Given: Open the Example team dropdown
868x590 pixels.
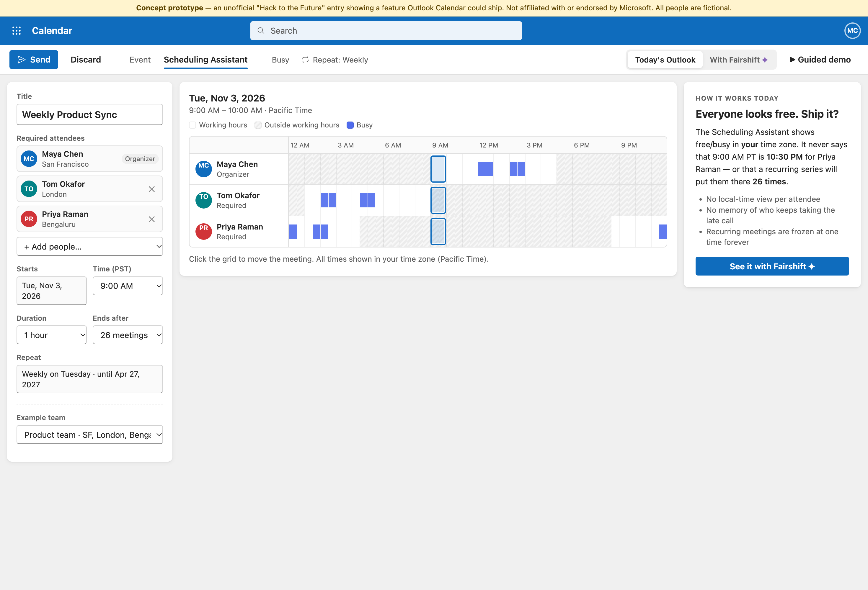Looking at the screenshot, I should (90, 435).
